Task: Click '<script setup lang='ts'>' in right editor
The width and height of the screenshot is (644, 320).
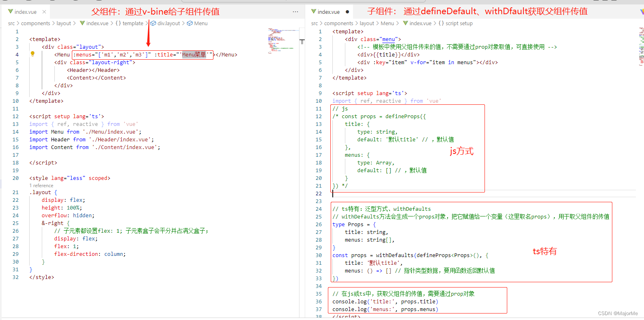Action: point(370,93)
